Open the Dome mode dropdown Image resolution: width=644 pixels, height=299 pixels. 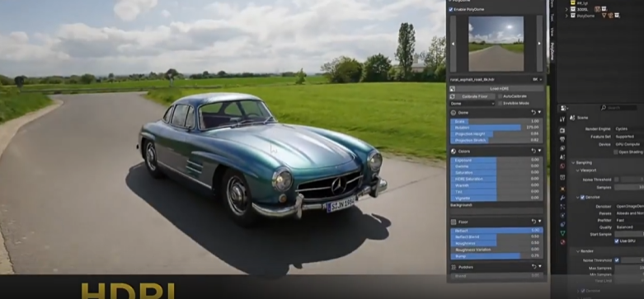pyautogui.click(x=472, y=104)
